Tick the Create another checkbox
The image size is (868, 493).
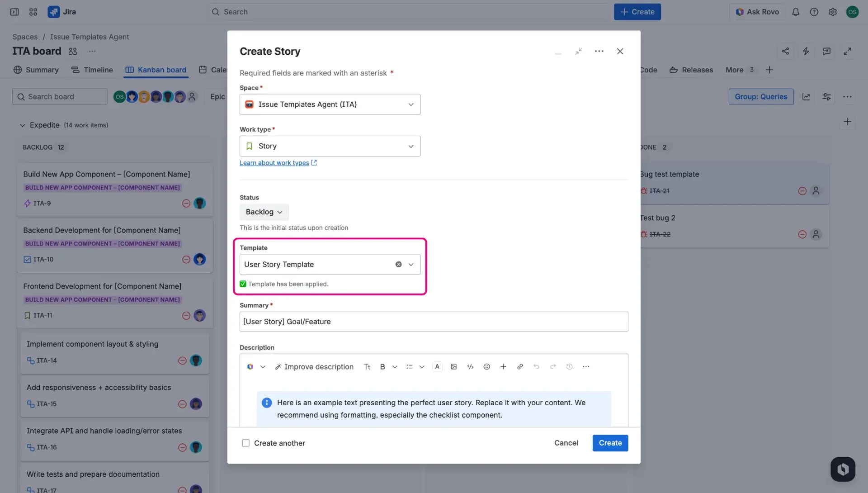coord(245,443)
